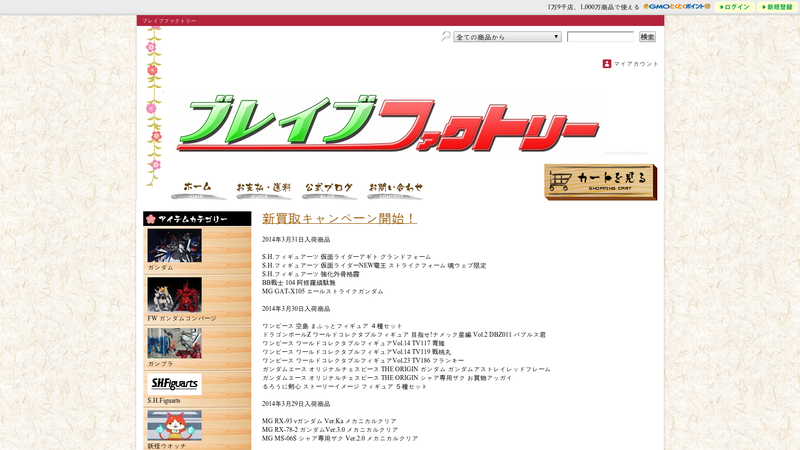
Task: Click the 検索 search button
Action: point(647,37)
